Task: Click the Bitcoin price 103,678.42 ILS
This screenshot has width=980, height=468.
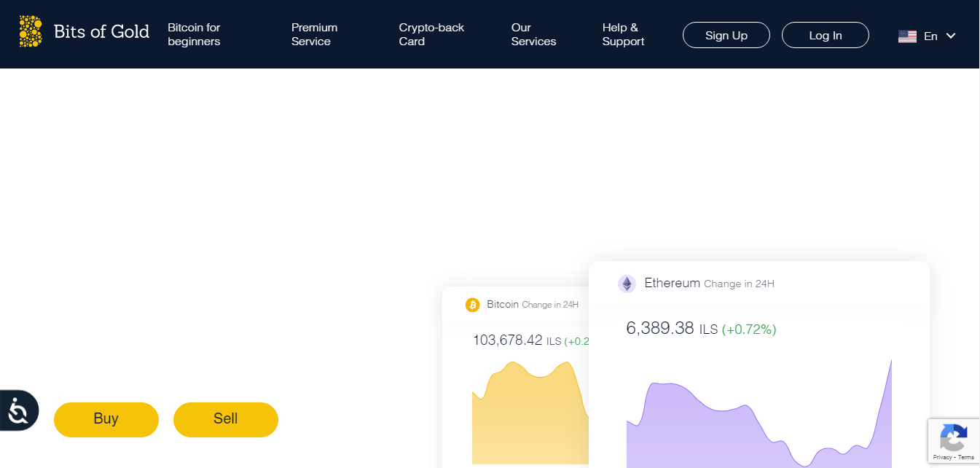Action: (x=517, y=340)
